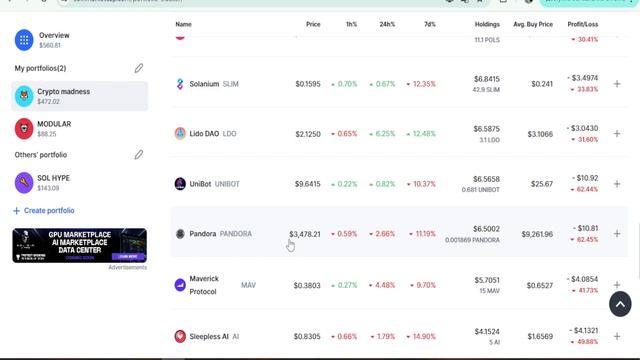This screenshot has height=360, width=640.
Task: Sort by the 1h% column header
Action: click(x=351, y=24)
